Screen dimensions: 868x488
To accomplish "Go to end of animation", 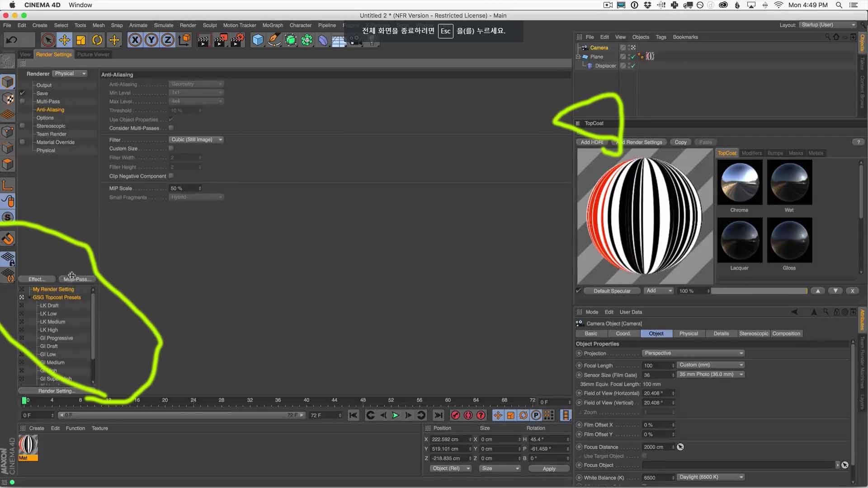I will pos(439,415).
